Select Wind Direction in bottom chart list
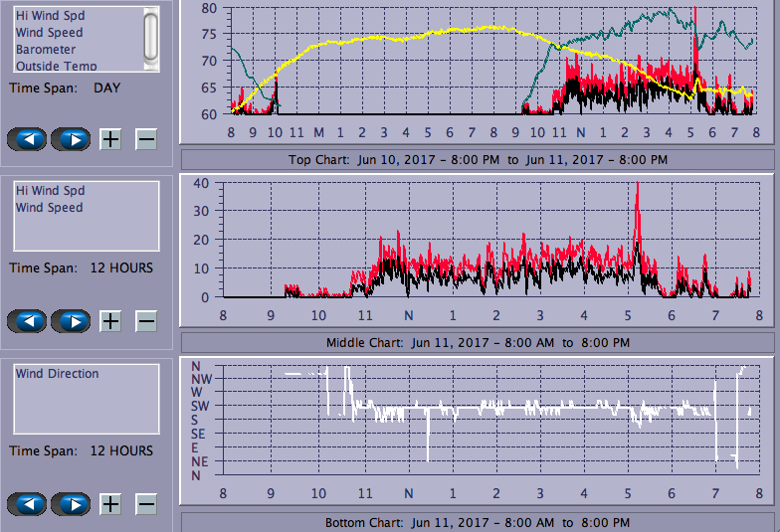The image size is (780, 532). [58, 374]
